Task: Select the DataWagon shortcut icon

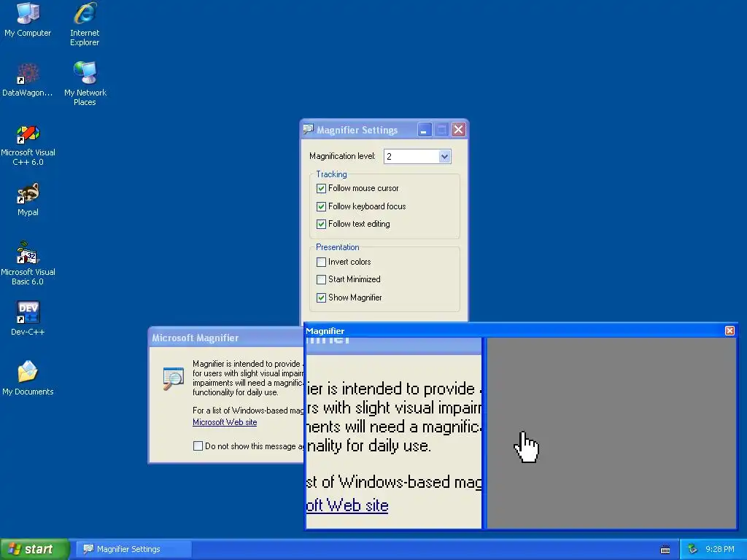Action: click(28, 79)
